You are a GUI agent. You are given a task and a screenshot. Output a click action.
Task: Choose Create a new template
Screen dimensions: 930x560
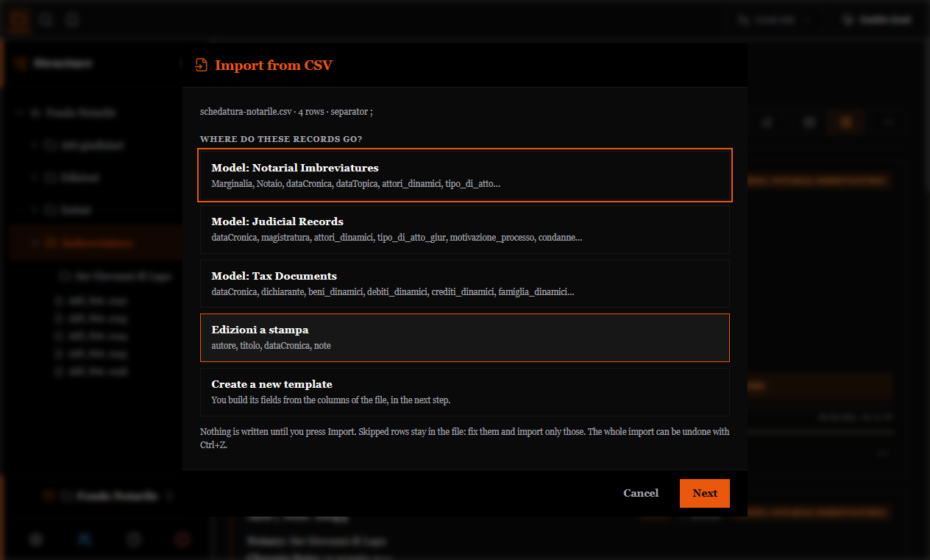(465, 392)
